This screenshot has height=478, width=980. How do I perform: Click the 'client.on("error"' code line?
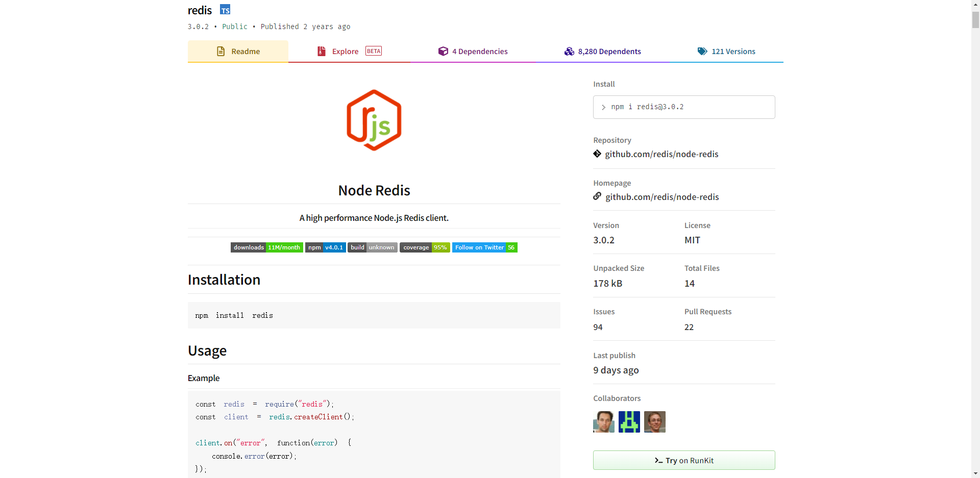tap(273, 443)
